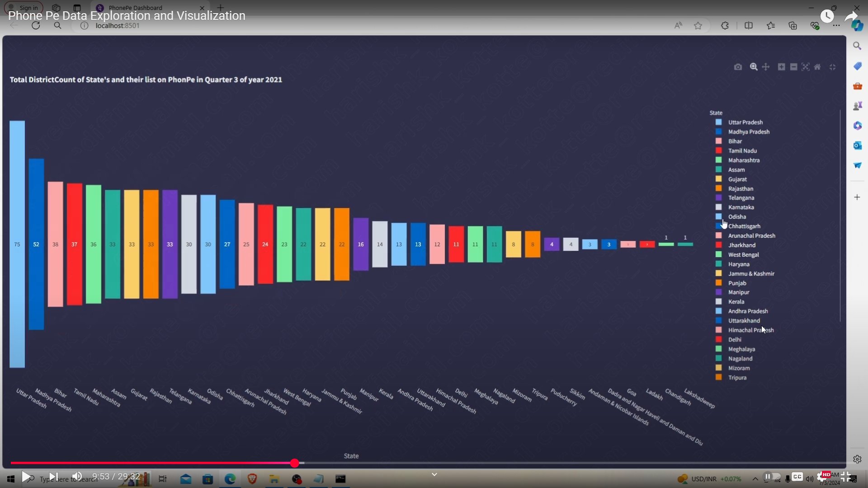Screen dimensions: 868x488
Task: Open browser Settings and more menu
Action: pos(836,26)
